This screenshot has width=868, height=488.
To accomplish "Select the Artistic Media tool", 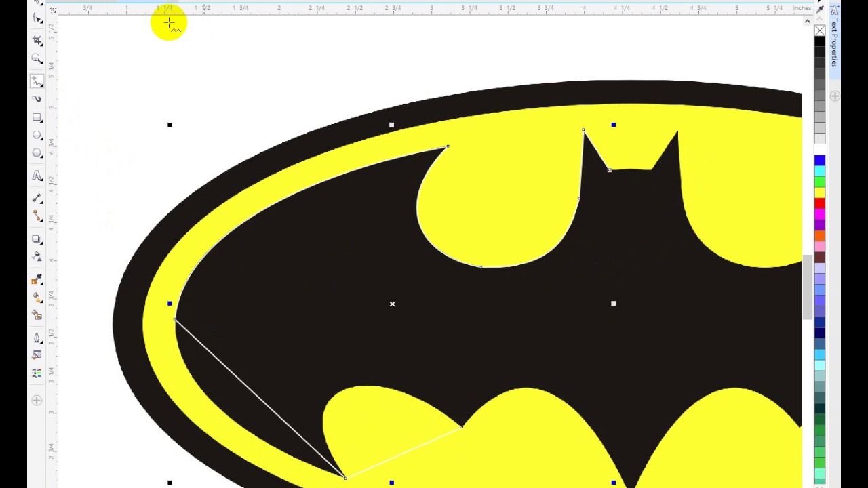I will [37, 99].
